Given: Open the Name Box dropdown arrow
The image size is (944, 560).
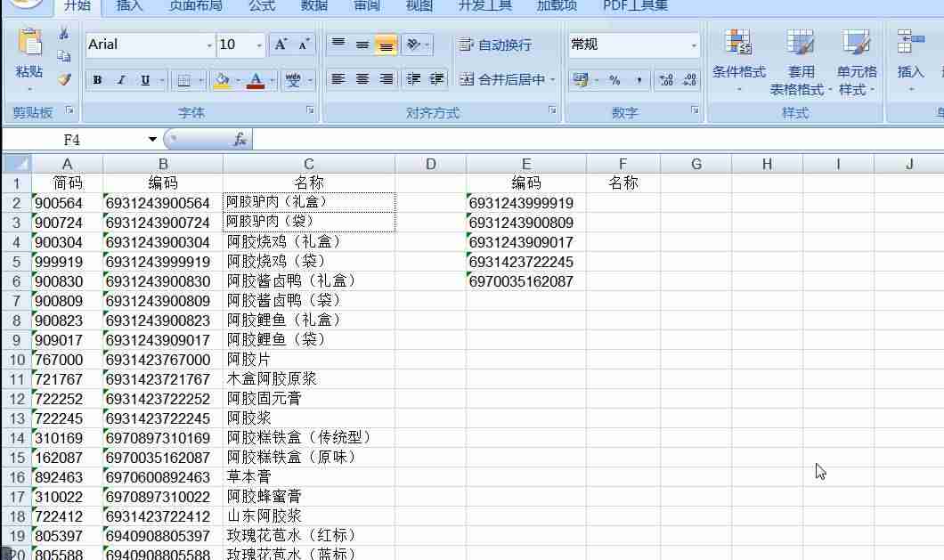Looking at the screenshot, I should click(152, 140).
